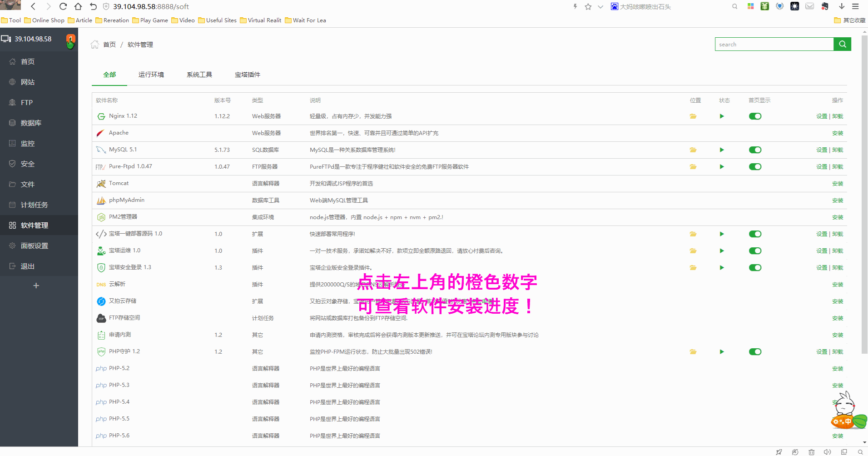This screenshot has width=868, height=456.
Task: Click the plus icon in the left sidebar
Action: (36, 286)
